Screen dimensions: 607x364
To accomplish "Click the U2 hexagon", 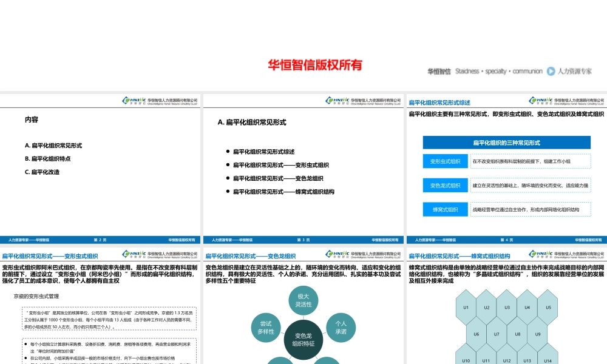I will [x=487, y=308].
